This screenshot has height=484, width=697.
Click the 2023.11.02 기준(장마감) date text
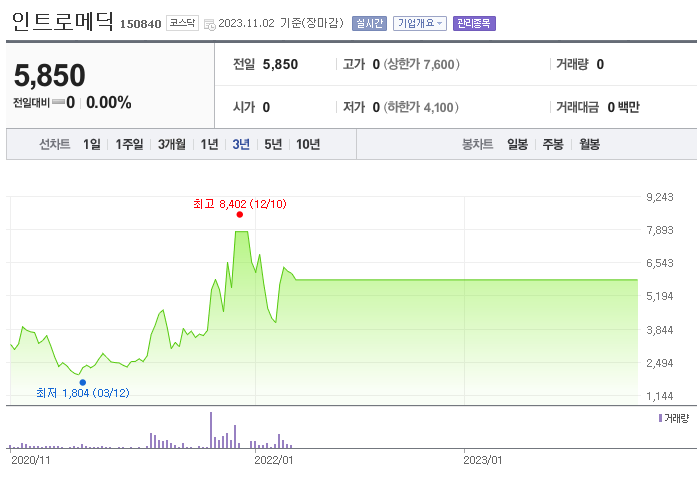pos(281,23)
